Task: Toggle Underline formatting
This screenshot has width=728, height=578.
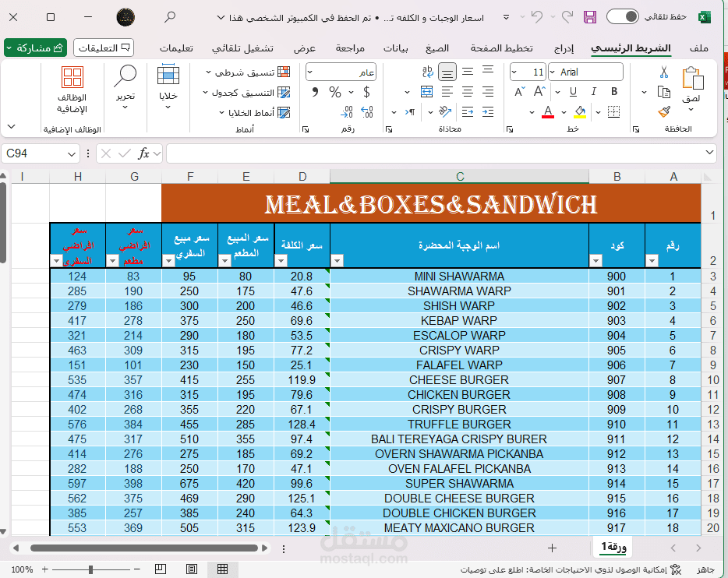Action: 574,91
